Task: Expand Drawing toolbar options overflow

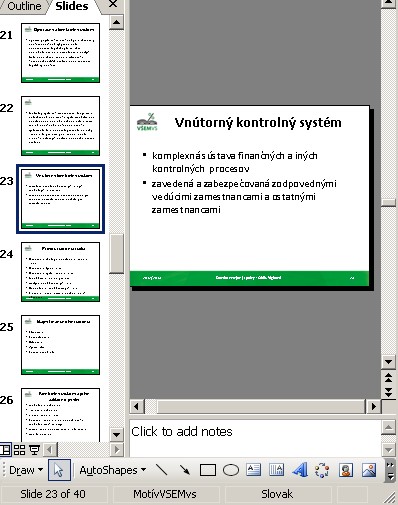Action: tap(390, 470)
